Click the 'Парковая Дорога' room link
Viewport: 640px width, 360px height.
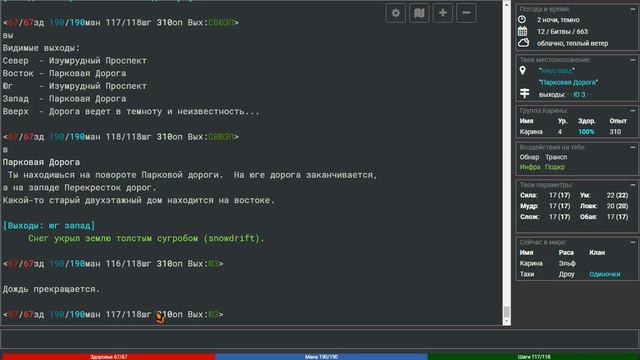click(568, 82)
